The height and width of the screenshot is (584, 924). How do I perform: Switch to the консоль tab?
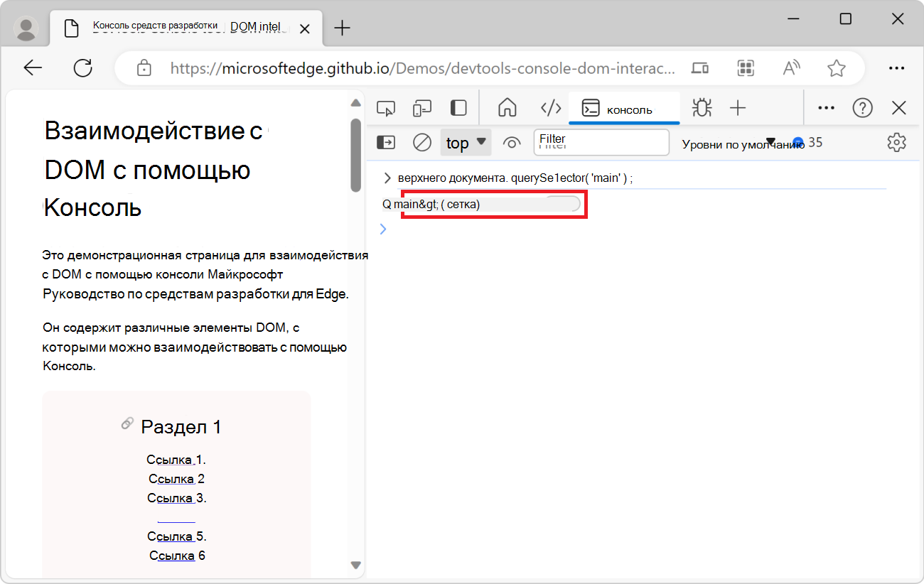[624, 107]
